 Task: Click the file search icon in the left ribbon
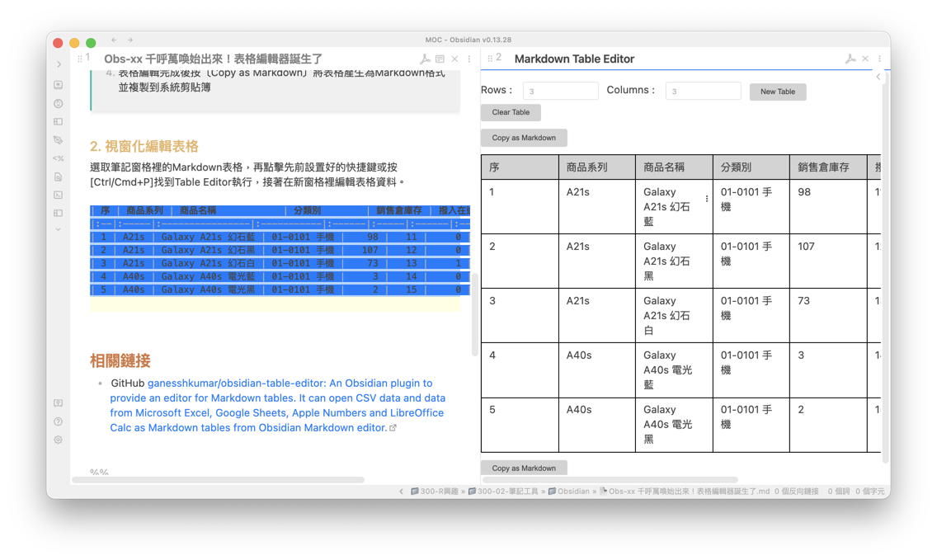tap(58, 176)
